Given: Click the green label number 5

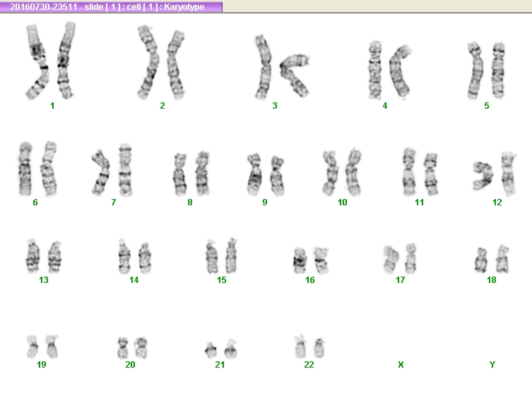Looking at the screenshot, I should tap(487, 106).
